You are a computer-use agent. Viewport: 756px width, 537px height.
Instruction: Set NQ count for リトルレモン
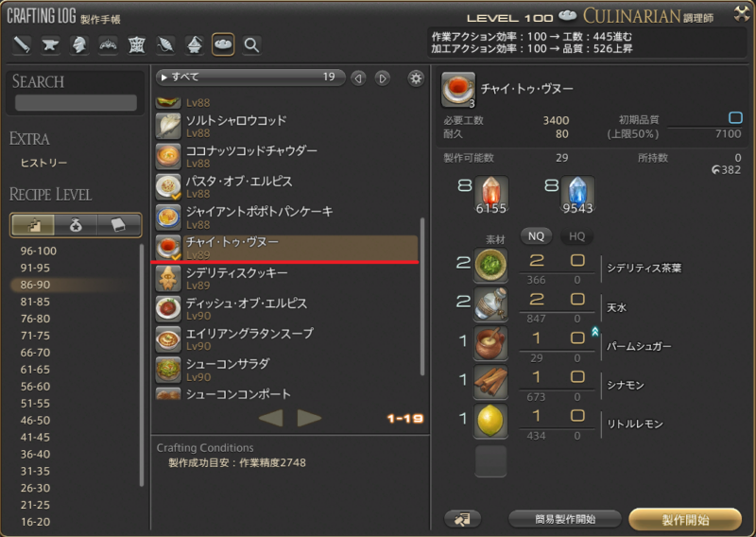click(x=536, y=416)
